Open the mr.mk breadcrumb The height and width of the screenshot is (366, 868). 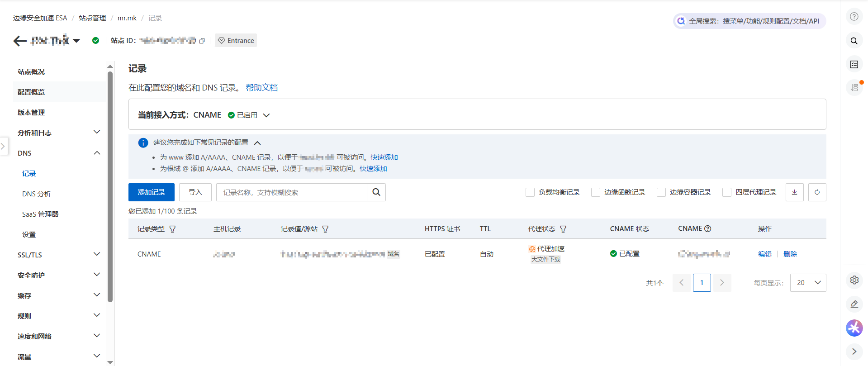(x=127, y=18)
